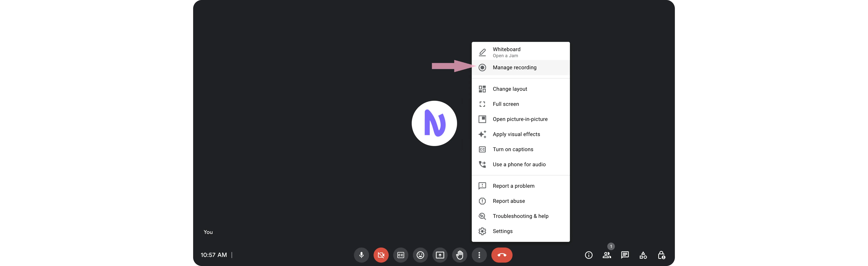868x266 pixels.
Task: Mute the microphone button
Action: pyautogui.click(x=361, y=255)
